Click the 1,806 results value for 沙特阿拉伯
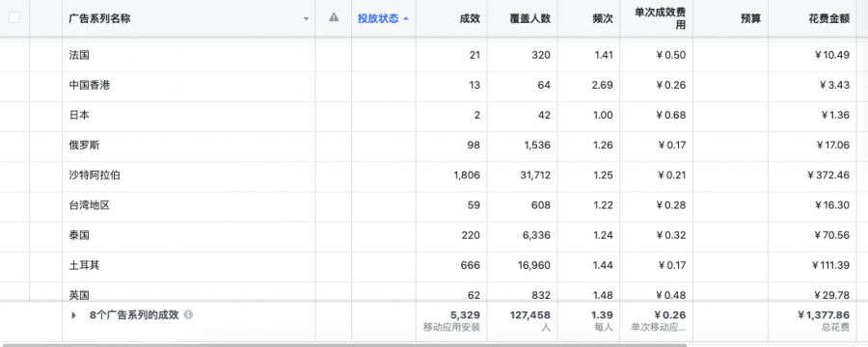Screen dimensions: 868x347 pos(467,175)
